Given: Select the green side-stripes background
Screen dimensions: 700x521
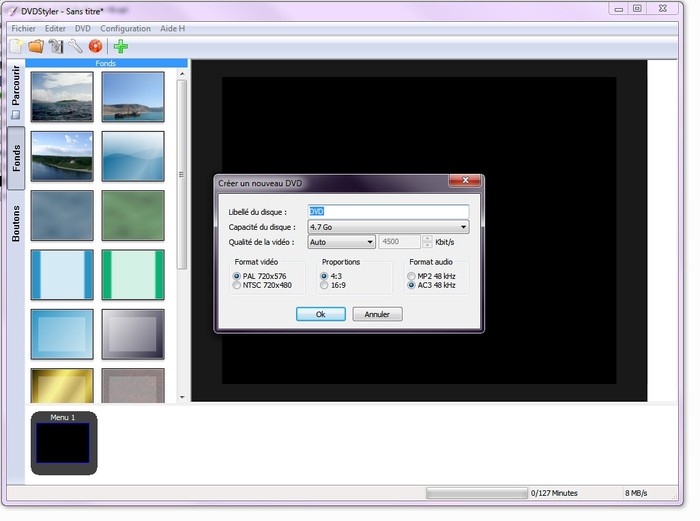Looking at the screenshot, I should [133, 275].
